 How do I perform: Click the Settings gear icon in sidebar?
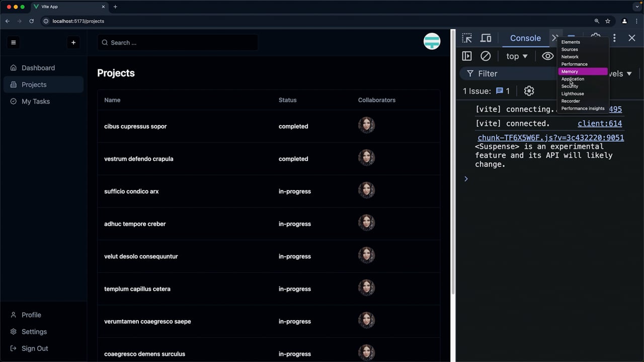(x=14, y=332)
